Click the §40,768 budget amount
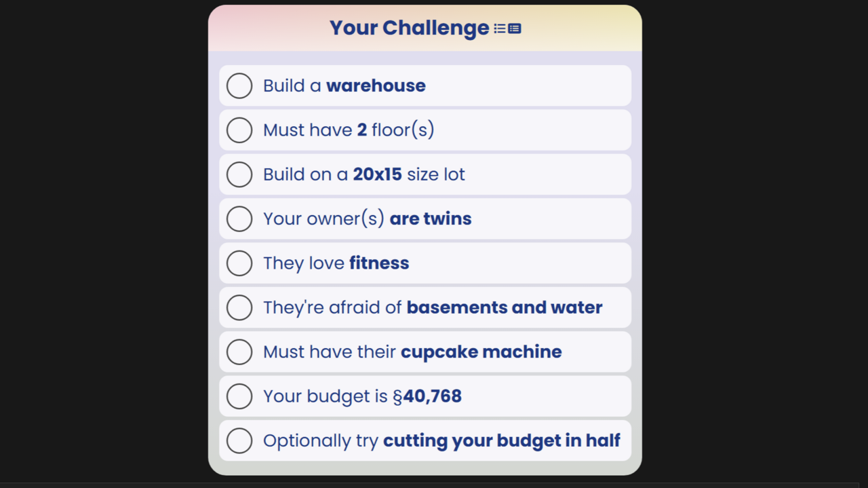 point(427,396)
